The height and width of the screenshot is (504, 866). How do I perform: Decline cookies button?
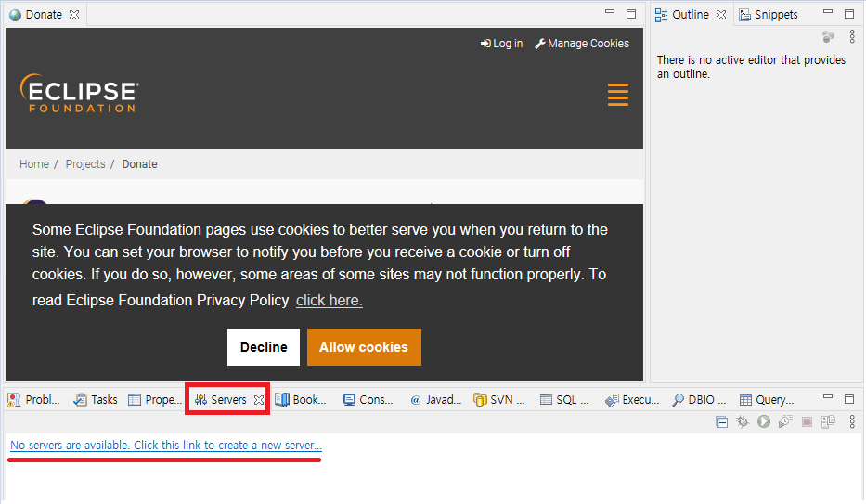click(264, 347)
